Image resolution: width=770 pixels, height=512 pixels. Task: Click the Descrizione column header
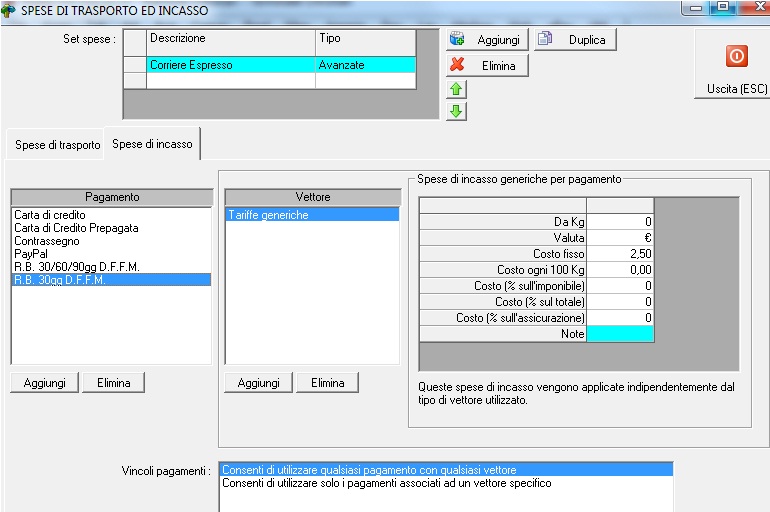point(231,43)
